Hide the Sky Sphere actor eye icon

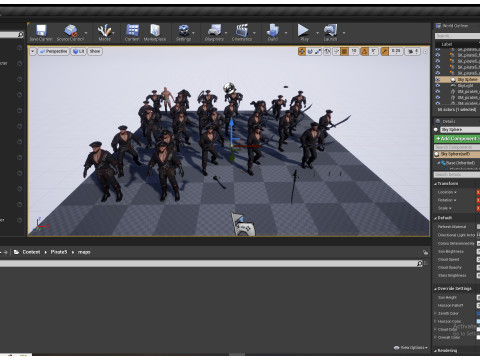coord(438,80)
